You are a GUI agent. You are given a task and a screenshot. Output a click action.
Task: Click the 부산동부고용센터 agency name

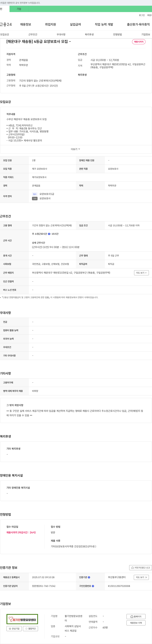[x=117, y=577]
